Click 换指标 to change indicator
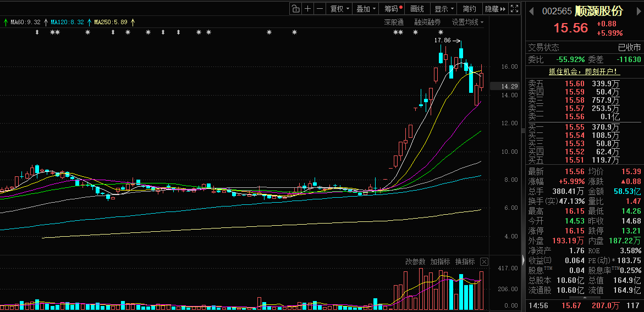 pos(465,261)
